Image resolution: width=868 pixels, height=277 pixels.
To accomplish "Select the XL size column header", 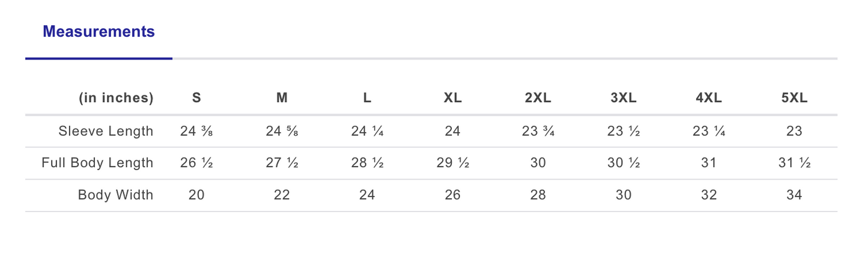I will [x=452, y=98].
